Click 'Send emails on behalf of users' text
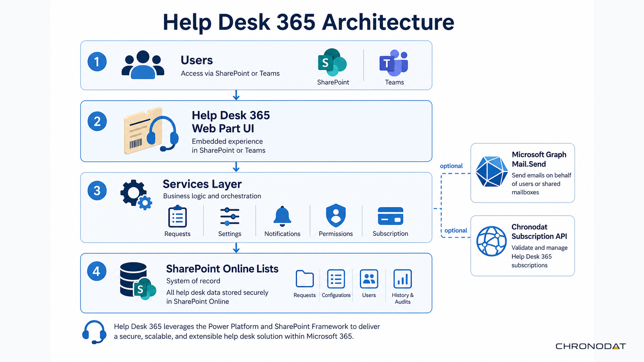 (x=541, y=179)
